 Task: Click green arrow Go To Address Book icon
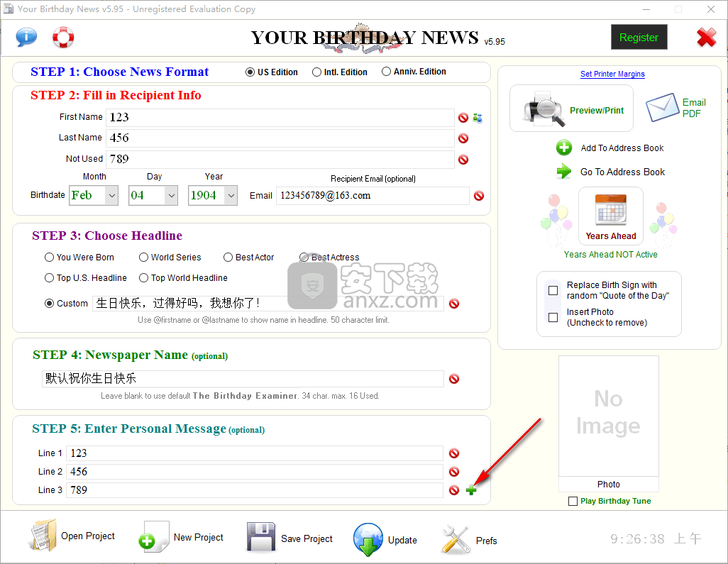click(563, 172)
